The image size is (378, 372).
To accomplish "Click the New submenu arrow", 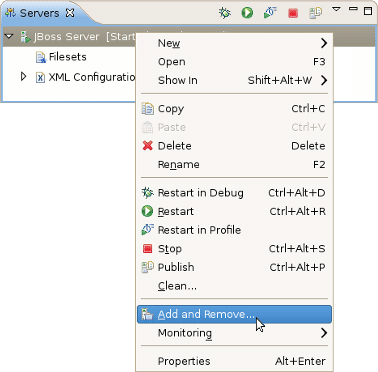I will [324, 43].
